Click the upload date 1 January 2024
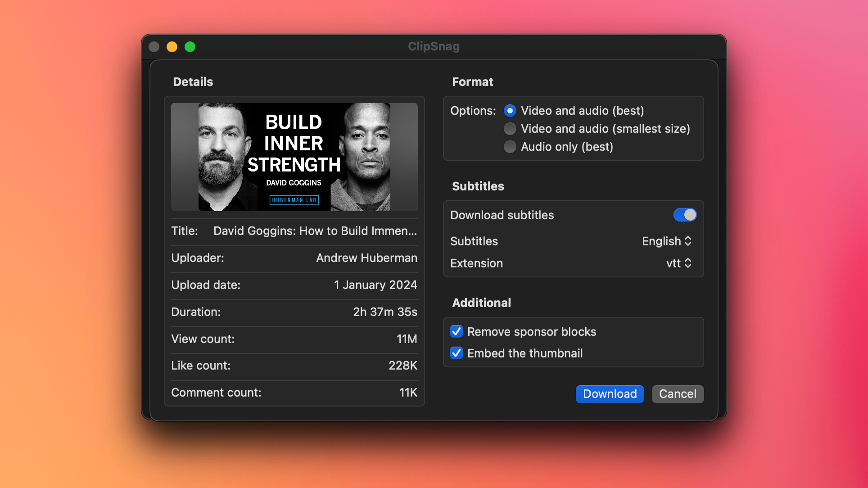 click(x=375, y=285)
